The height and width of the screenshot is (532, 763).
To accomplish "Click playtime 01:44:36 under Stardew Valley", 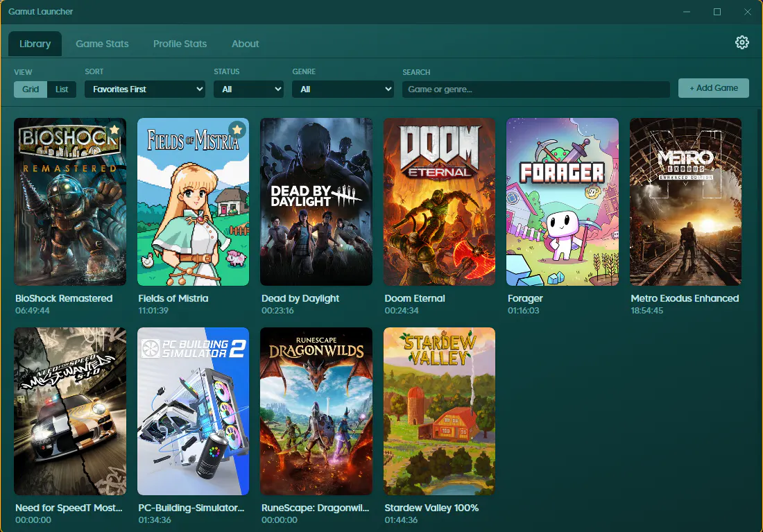I will point(401,520).
